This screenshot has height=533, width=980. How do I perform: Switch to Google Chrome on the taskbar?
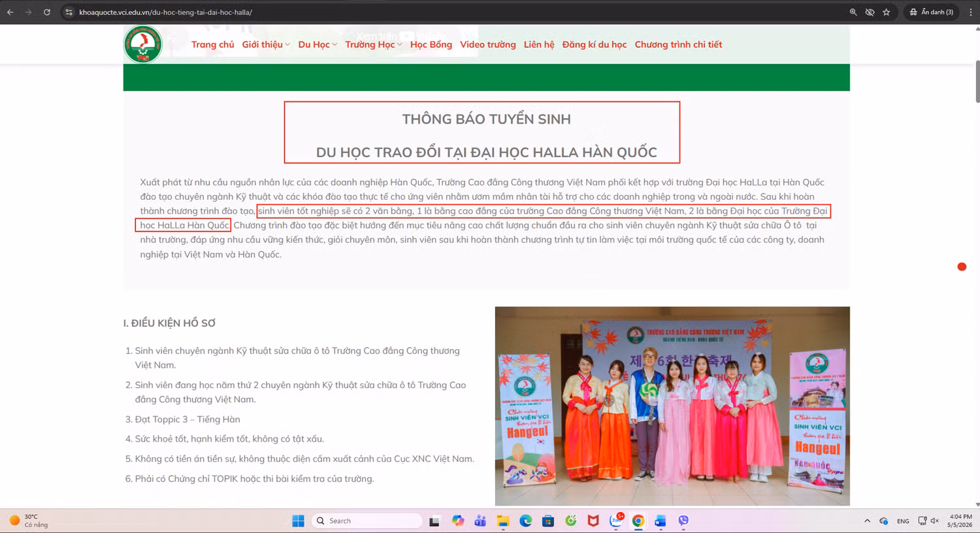pyautogui.click(x=638, y=521)
